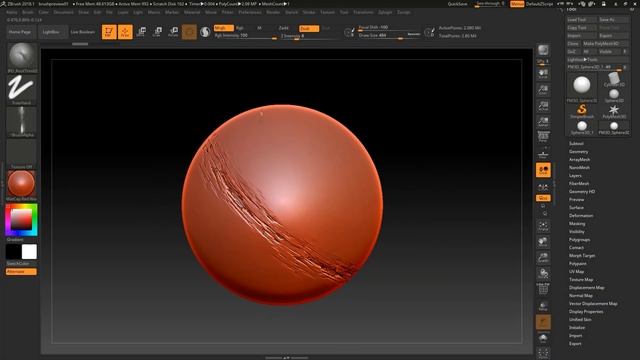Click the LightBox button
The image size is (640, 360).
coord(52,32)
